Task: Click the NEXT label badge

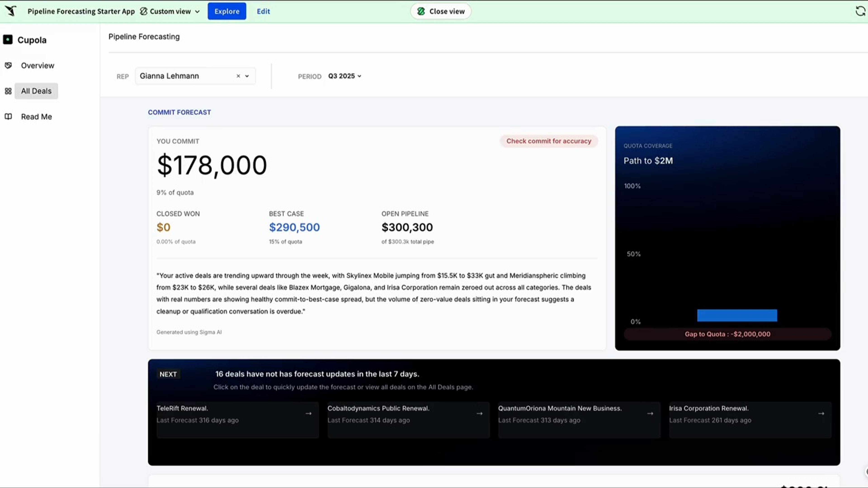Action: (x=168, y=374)
